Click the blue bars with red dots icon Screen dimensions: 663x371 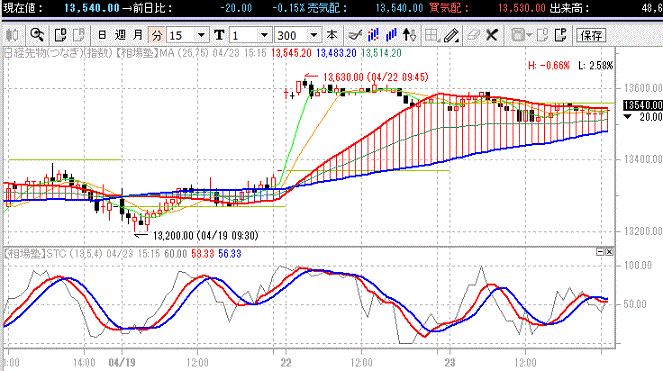(x=373, y=35)
